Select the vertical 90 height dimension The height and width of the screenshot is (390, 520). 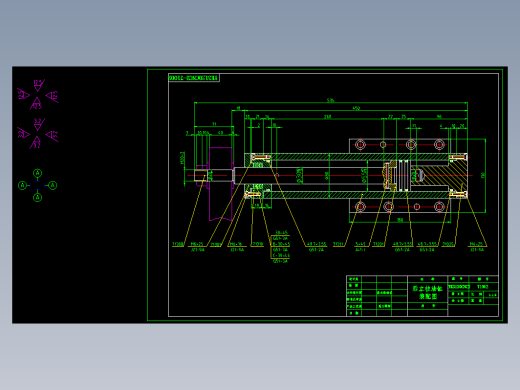pyautogui.click(x=483, y=175)
